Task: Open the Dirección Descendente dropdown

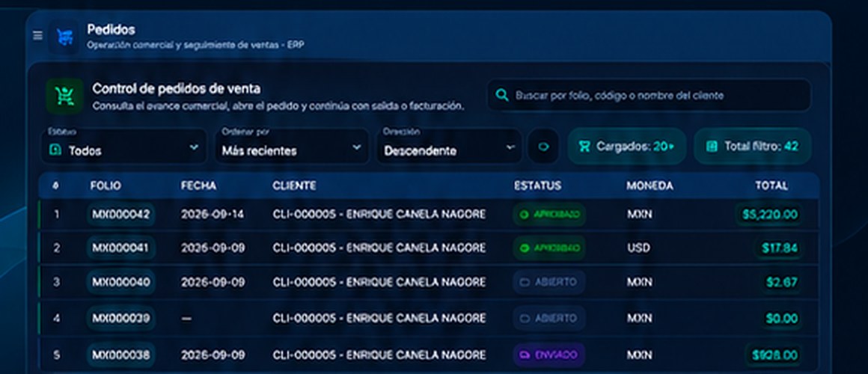Action: tap(450, 146)
